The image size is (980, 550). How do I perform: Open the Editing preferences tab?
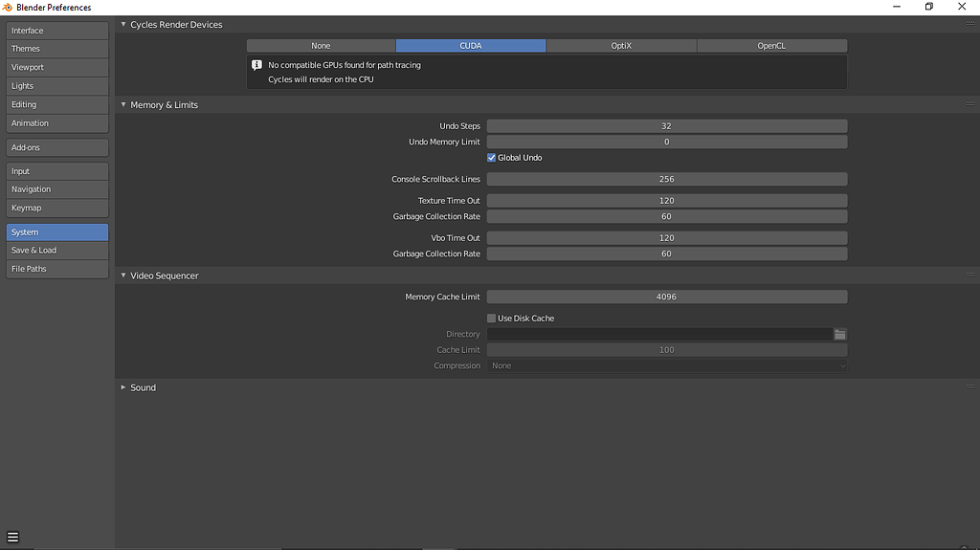pos(57,104)
